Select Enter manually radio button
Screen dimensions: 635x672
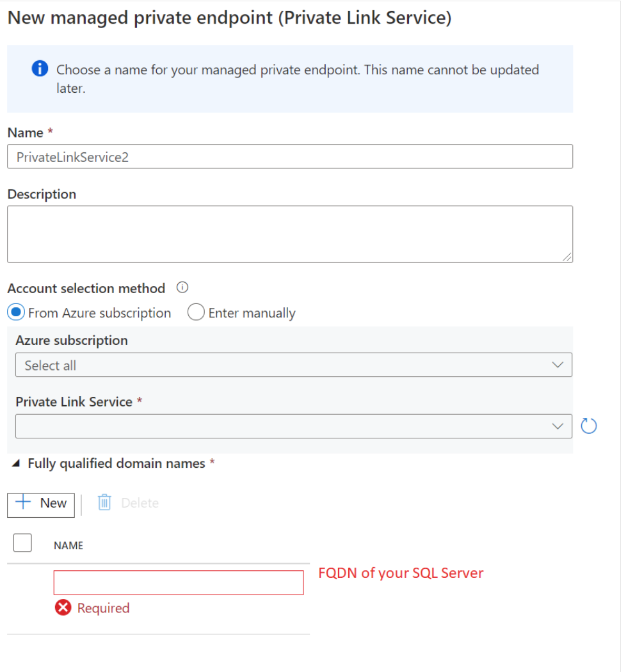click(x=196, y=312)
